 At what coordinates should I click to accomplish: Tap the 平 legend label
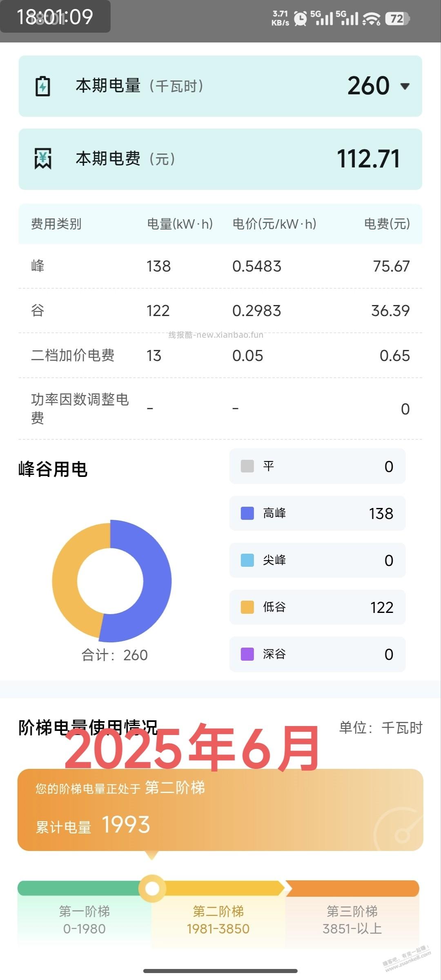(269, 466)
